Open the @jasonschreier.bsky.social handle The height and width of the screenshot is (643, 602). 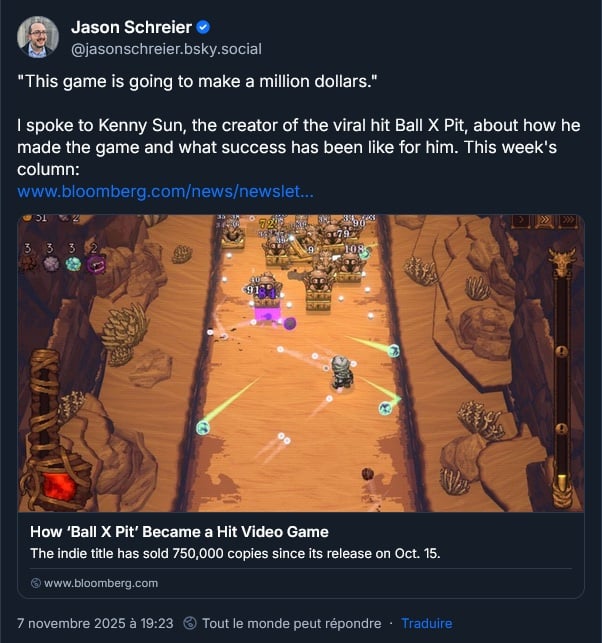166,49
